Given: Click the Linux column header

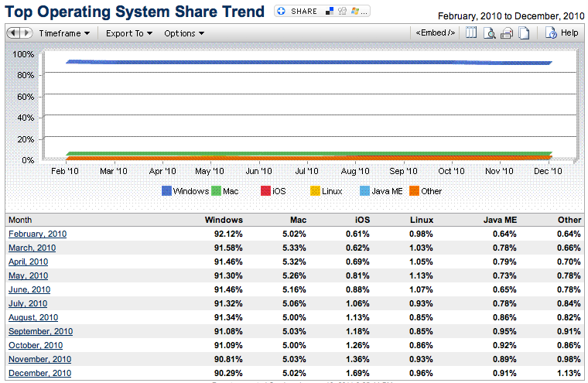Looking at the screenshot, I should point(421,220).
